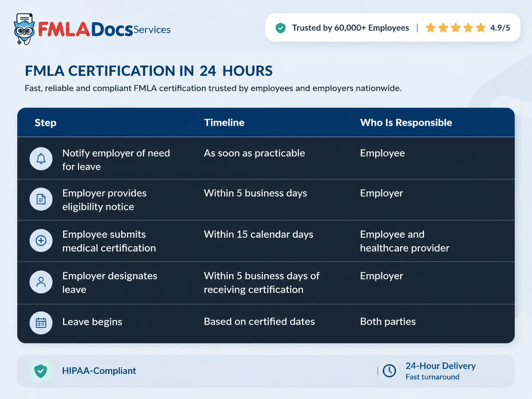Image resolution: width=532 pixels, height=399 pixels.
Task: Click the person icon for employer designates leave
Action: [41, 282]
